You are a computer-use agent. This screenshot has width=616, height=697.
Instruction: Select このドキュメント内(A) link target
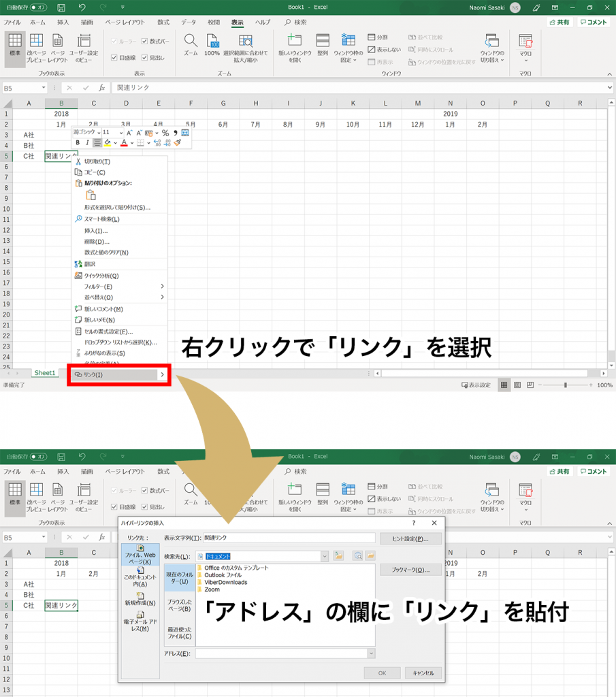coord(140,579)
